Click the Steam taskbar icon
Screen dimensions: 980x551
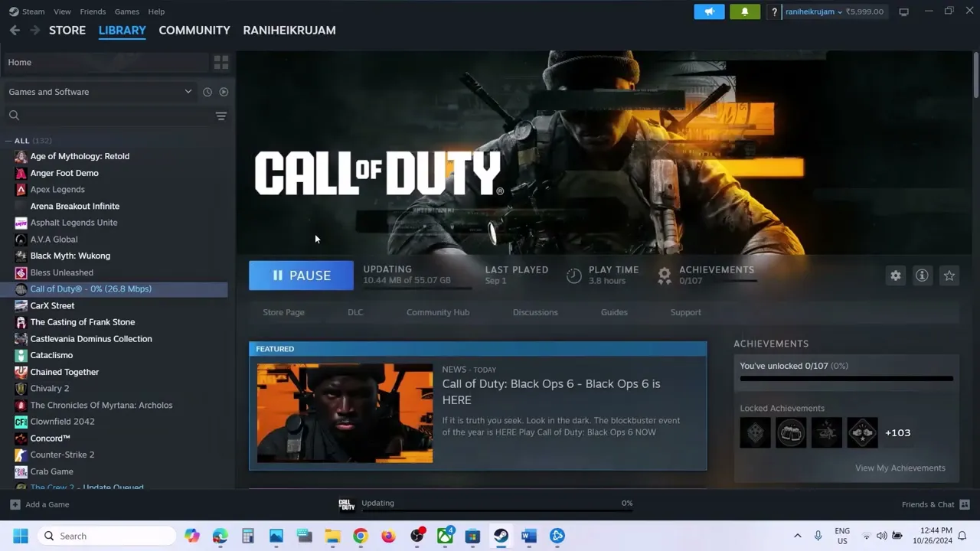[x=501, y=536]
